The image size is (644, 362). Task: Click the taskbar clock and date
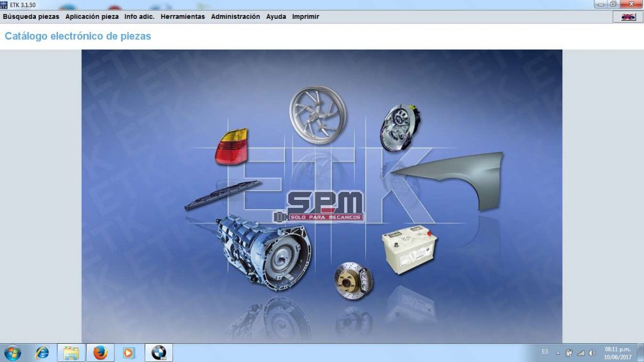tap(618, 353)
